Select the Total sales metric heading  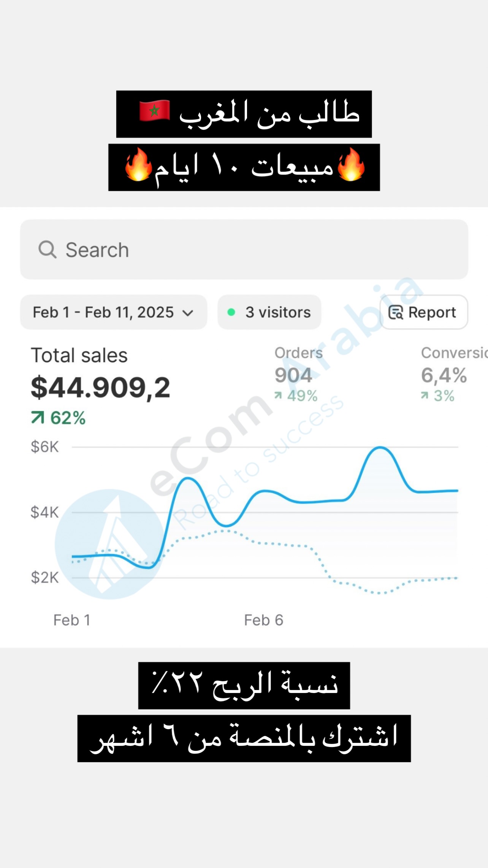coord(79,355)
